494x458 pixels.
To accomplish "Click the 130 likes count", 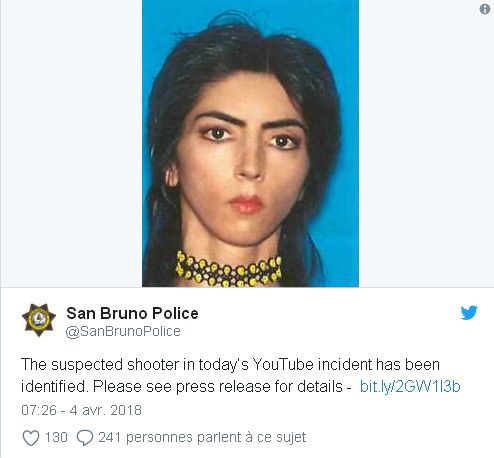I will click(56, 437).
